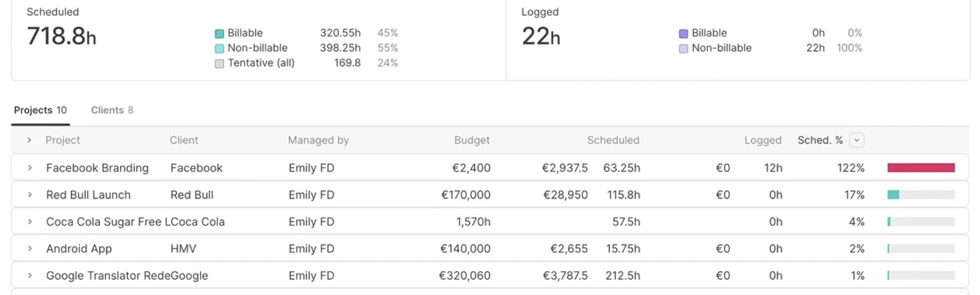Image resolution: width=980 pixels, height=295 pixels.
Task: Click the Budget column header
Action: point(471,140)
